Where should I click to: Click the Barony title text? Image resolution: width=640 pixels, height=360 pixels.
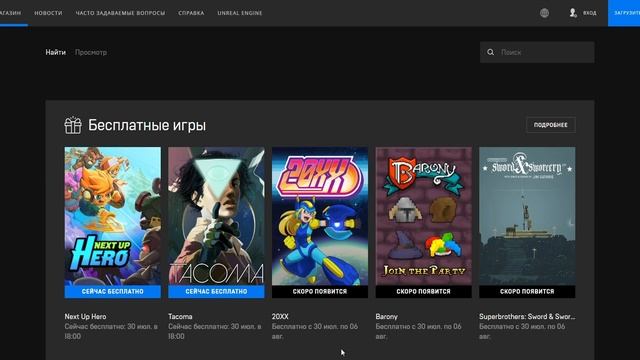pos(387,316)
